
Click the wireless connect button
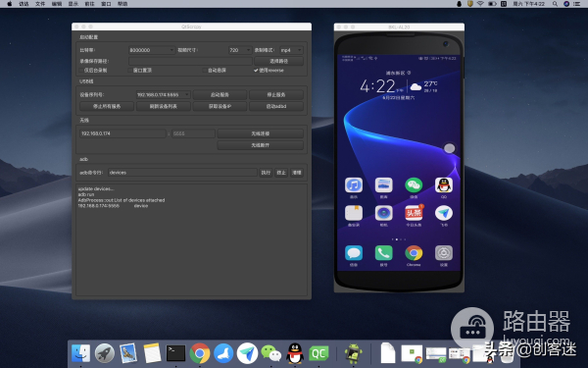point(261,133)
